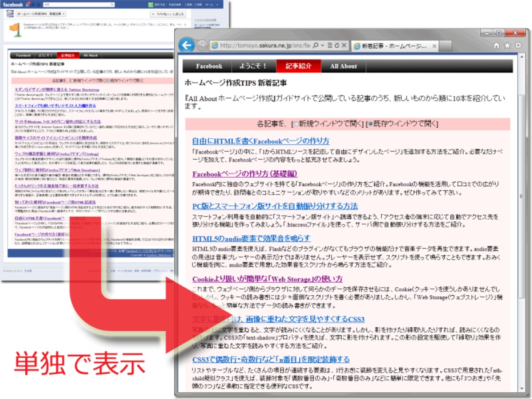The image size is (532, 399).
Task: Select the 新着記事 - ホームページ browser tab
Action: tap(395, 46)
